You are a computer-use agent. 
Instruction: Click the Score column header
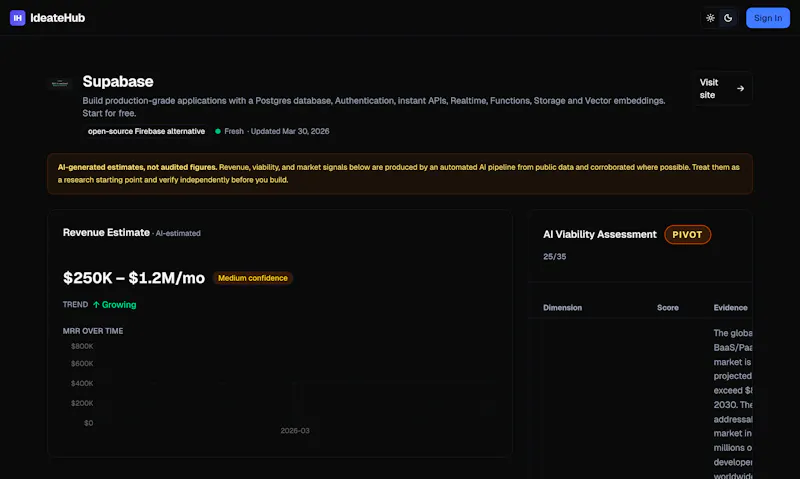coord(667,308)
